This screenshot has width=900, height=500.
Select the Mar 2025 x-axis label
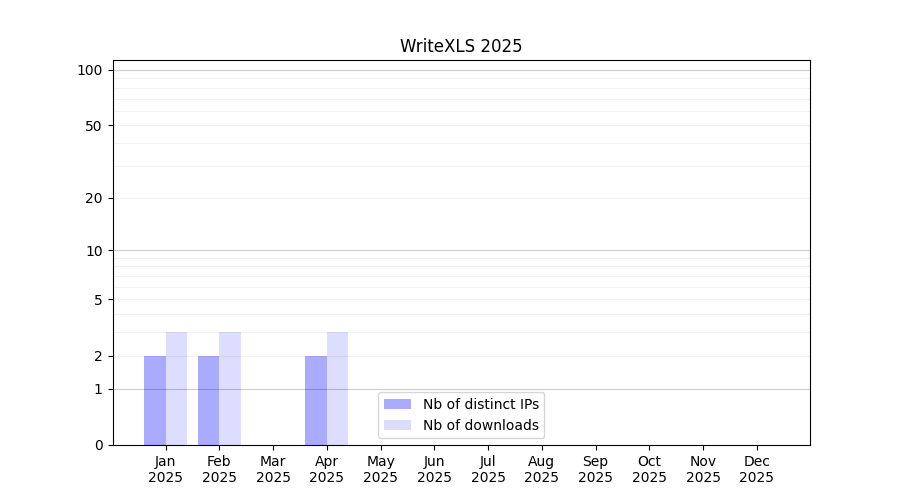coord(273,469)
